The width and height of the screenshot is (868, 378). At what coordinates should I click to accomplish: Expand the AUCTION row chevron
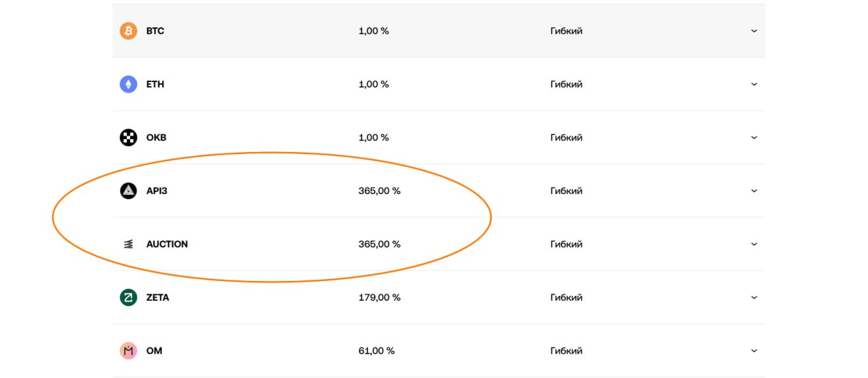753,244
